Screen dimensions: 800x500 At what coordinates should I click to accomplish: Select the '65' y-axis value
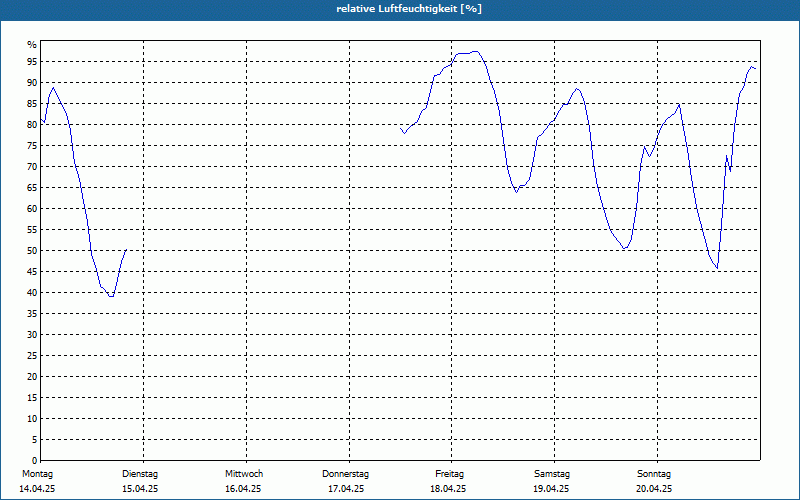[x=32, y=188]
